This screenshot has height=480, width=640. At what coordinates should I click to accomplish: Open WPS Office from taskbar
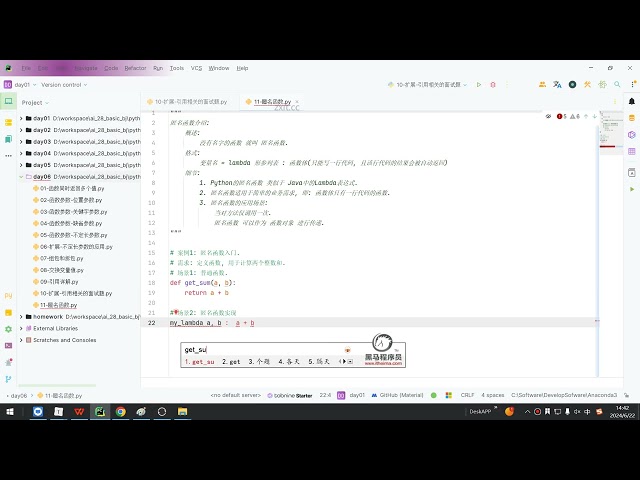(79, 411)
